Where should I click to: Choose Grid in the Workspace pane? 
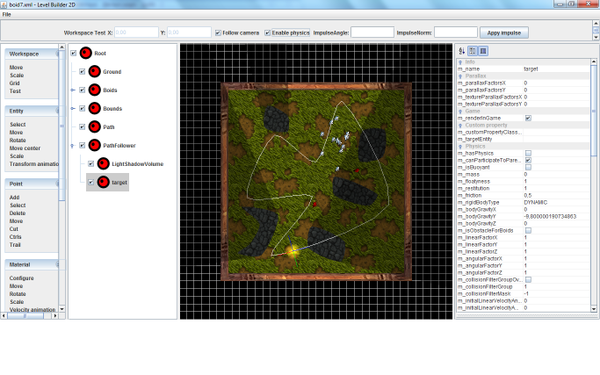[x=15, y=83]
